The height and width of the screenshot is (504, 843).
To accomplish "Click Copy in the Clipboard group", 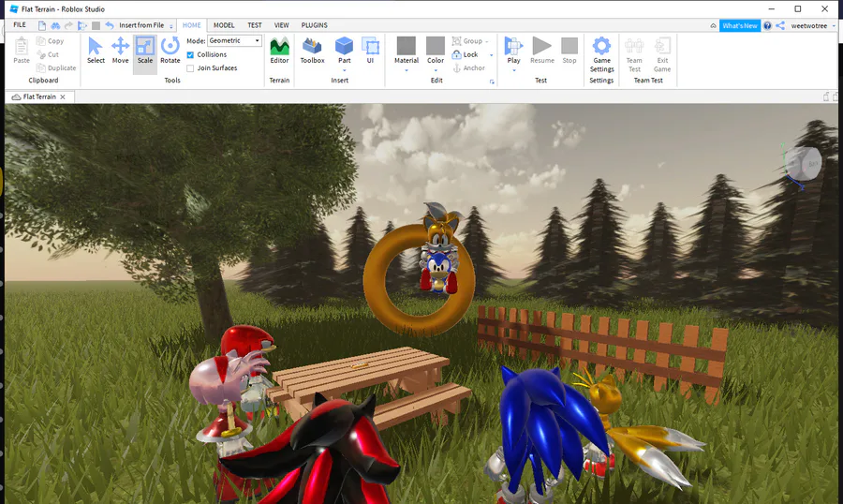I will pyautogui.click(x=50, y=41).
